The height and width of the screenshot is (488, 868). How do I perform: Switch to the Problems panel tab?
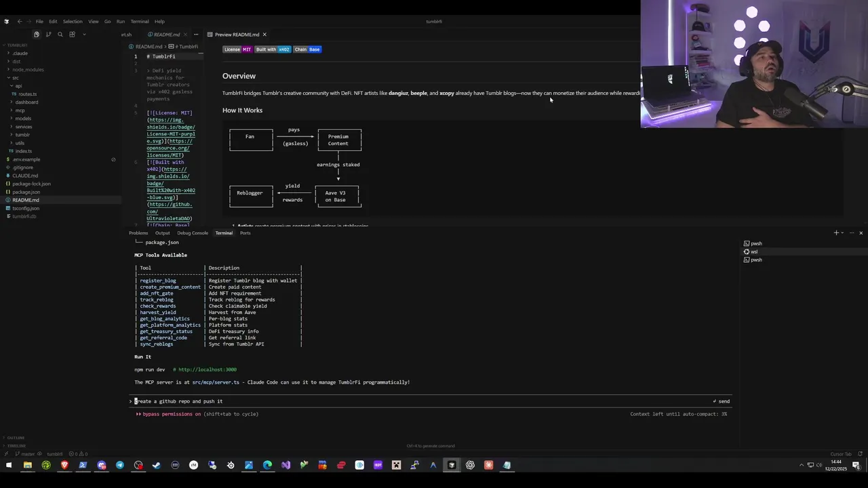pos(138,233)
